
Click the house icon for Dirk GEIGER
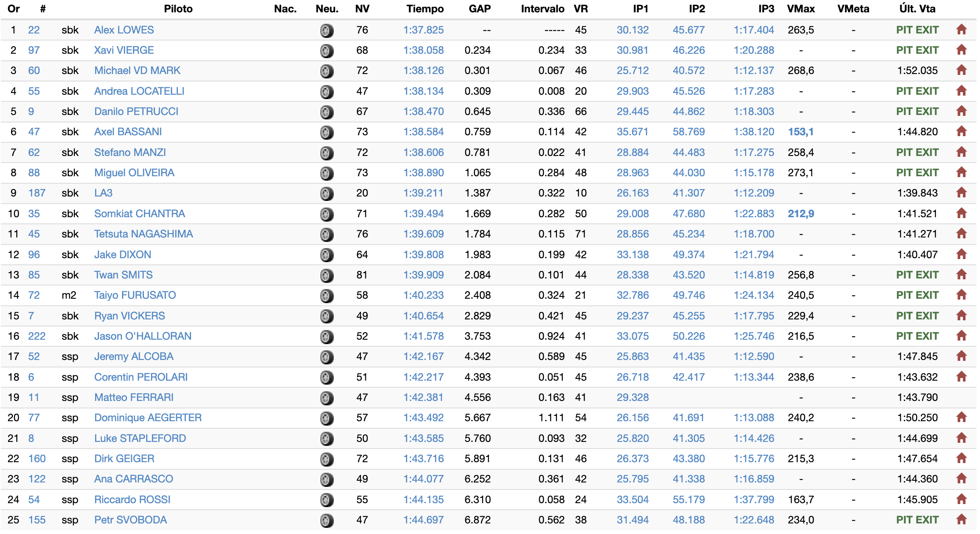click(961, 459)
